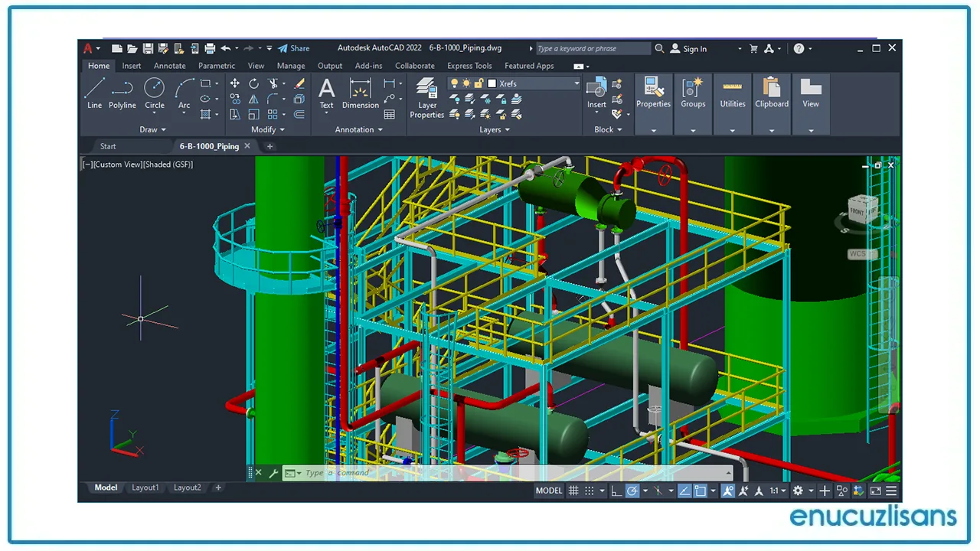Select the Line drawing tool
Viewport: 980px width, 551px height.
click(x=94, y=94)
